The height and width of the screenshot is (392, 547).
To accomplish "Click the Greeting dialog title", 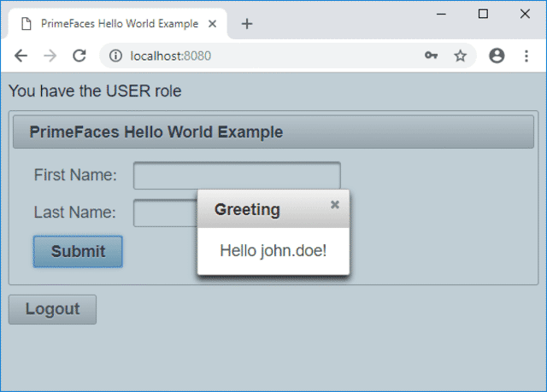I will 247,210.
